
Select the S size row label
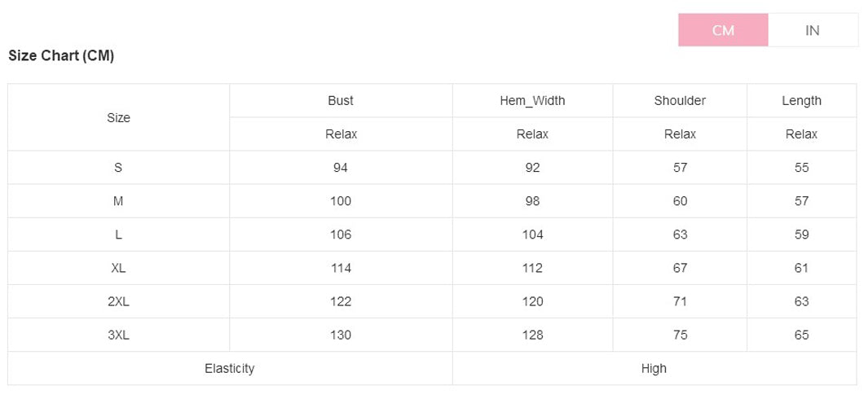click(x=118, y=168)
